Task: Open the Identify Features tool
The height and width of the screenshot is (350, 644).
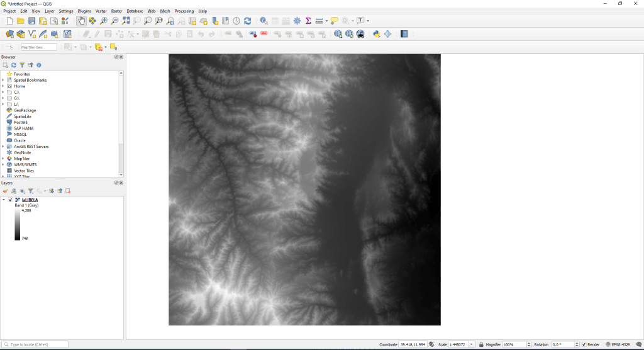Action: pos(264,21)
